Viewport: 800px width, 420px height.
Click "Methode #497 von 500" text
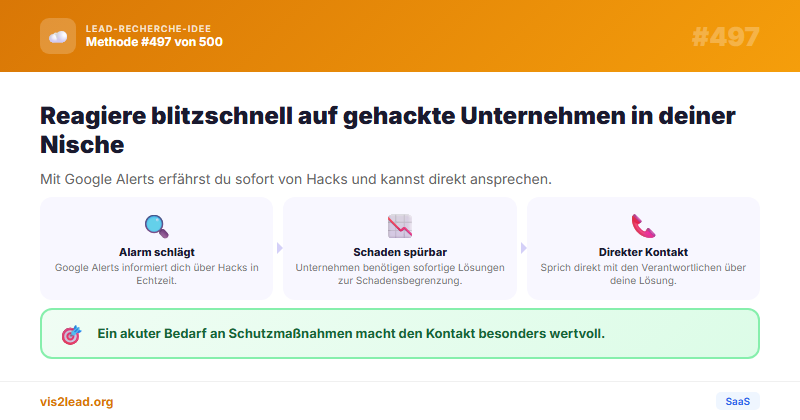pos(154,42)
